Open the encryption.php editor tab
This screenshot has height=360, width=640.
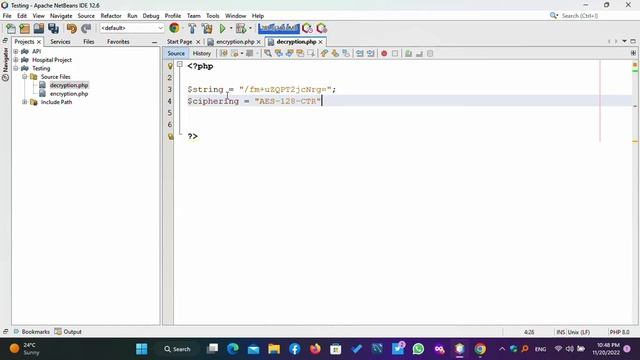pos(235,42)
